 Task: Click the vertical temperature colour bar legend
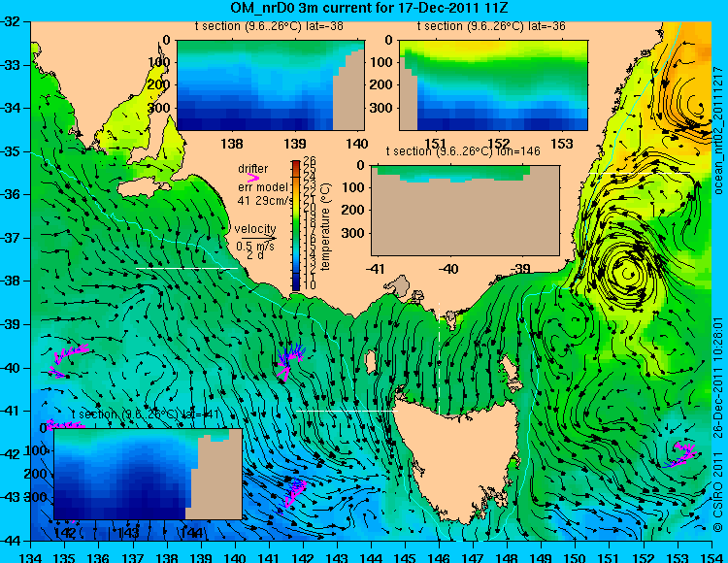tap(296, 225)
